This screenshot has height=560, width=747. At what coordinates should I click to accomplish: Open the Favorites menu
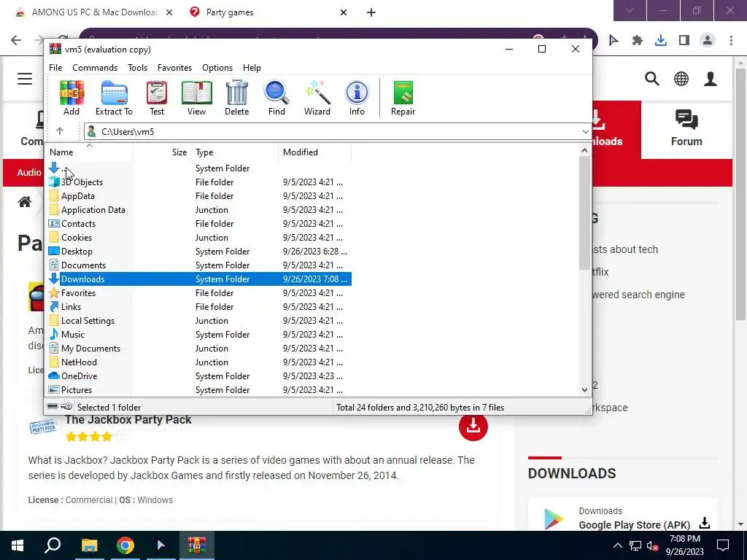(174, 68)
